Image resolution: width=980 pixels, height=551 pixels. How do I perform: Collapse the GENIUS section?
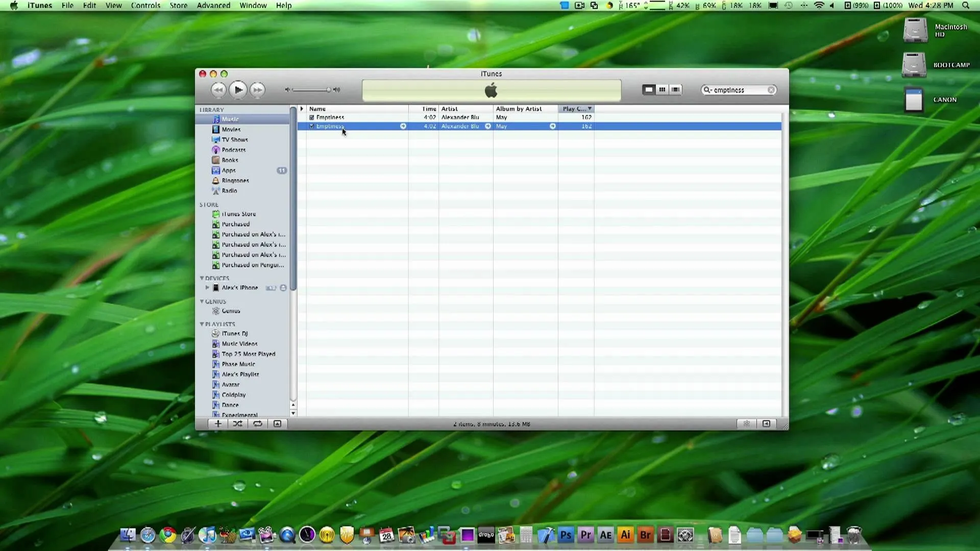(202, 302)
